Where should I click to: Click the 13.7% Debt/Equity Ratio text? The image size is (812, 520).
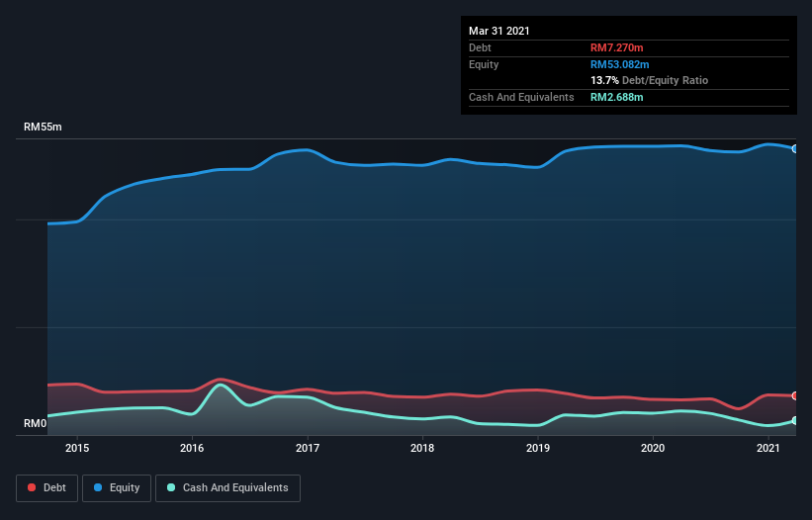[650, 80]
